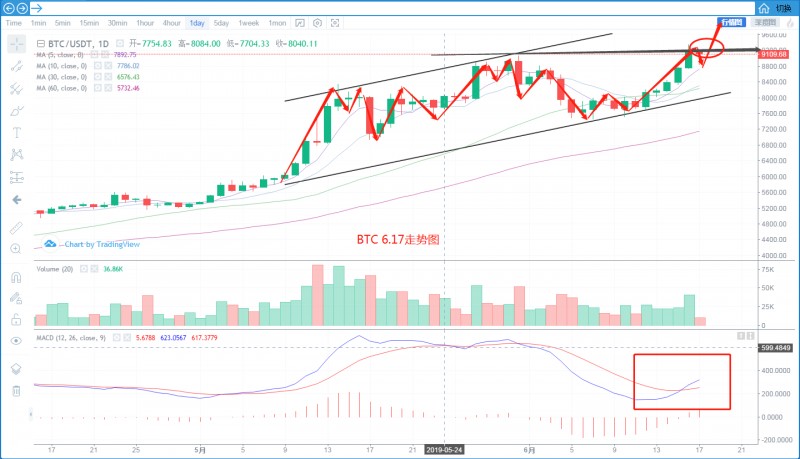Open the indicators menu in top toolbar
The width and height of the screenshot is (800, 459).
300,22
